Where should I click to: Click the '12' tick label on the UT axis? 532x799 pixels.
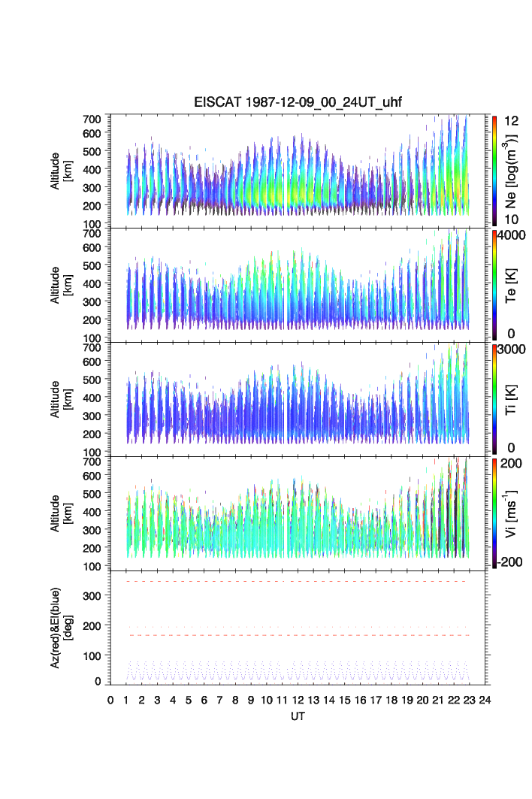tap(298, 700)
